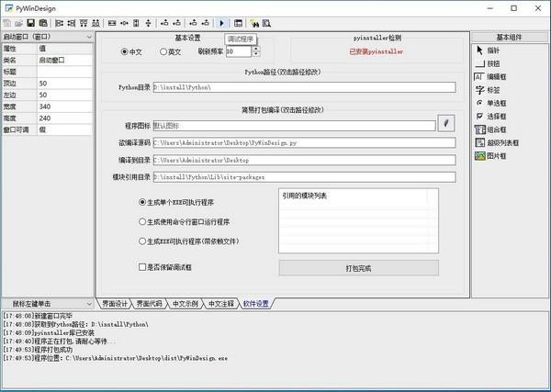This screenshot has width=551, height=392.
Task: Click the align top edges toolbar icon
Action: 84,24
